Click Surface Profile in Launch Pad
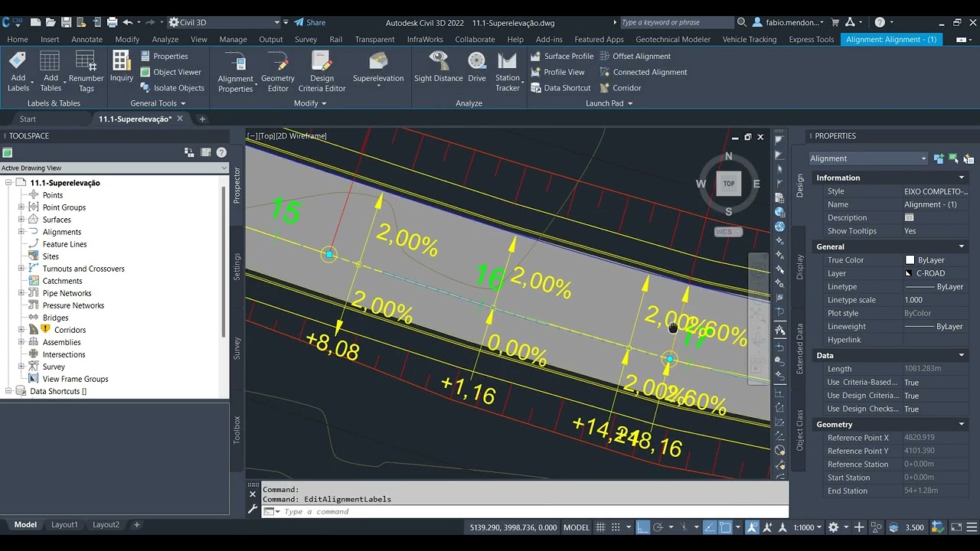Screen dimensions: 980x551 click(562, 56)
